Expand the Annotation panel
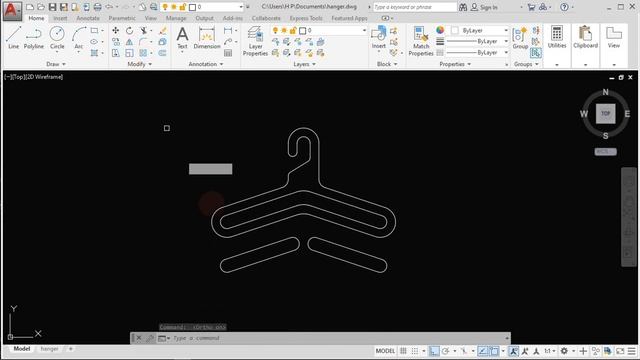 coord(206,64)
